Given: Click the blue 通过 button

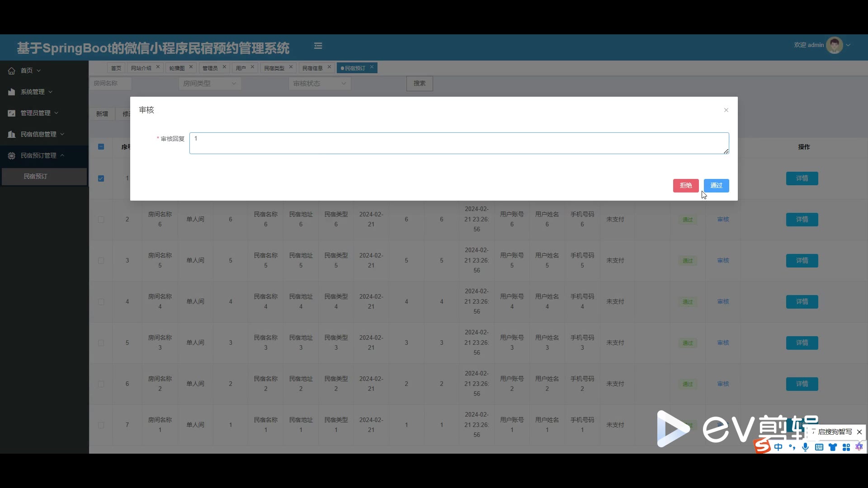Looking at the screenshot, I should tap(716, 186).
